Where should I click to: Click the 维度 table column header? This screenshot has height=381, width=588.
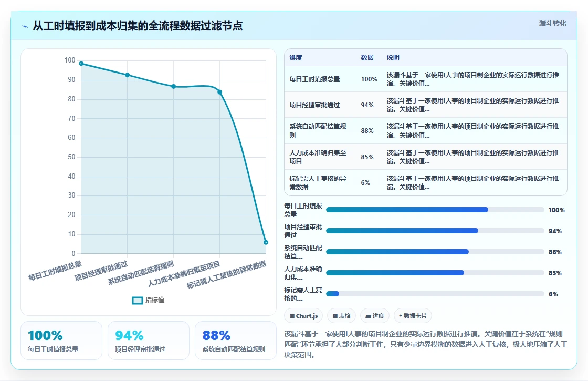click(296, 58)
